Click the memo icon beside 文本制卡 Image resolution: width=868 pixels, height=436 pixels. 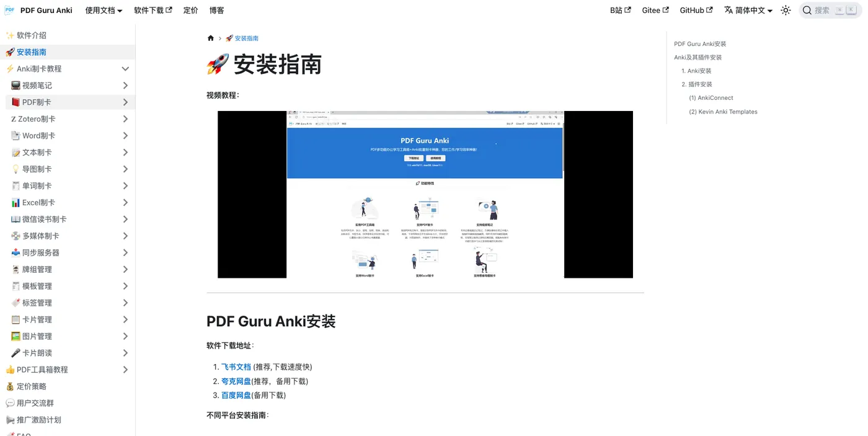click(15, 153)
